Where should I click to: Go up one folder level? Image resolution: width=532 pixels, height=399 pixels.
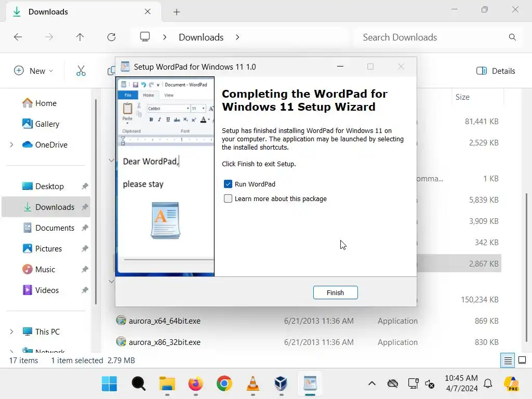[80, 37]
